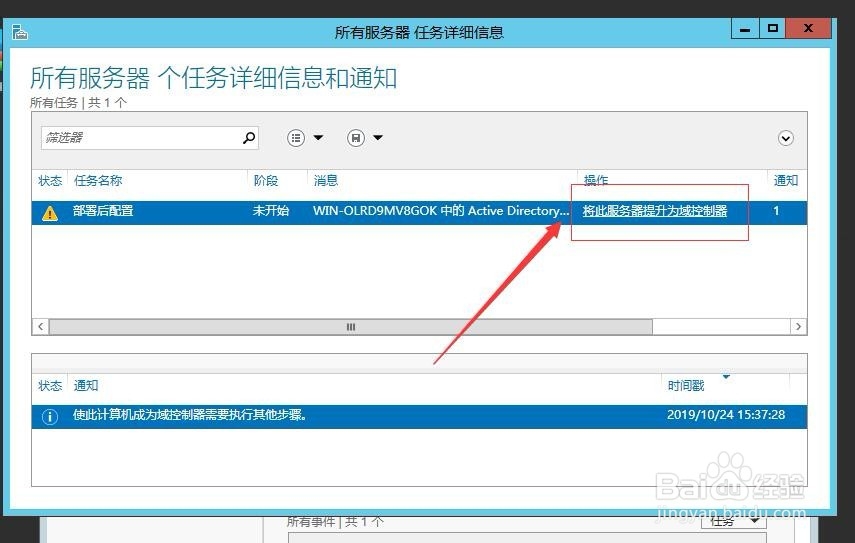Open the list view options icon
The height and width of the screenshot is (543, 855).
coord(296,138)
